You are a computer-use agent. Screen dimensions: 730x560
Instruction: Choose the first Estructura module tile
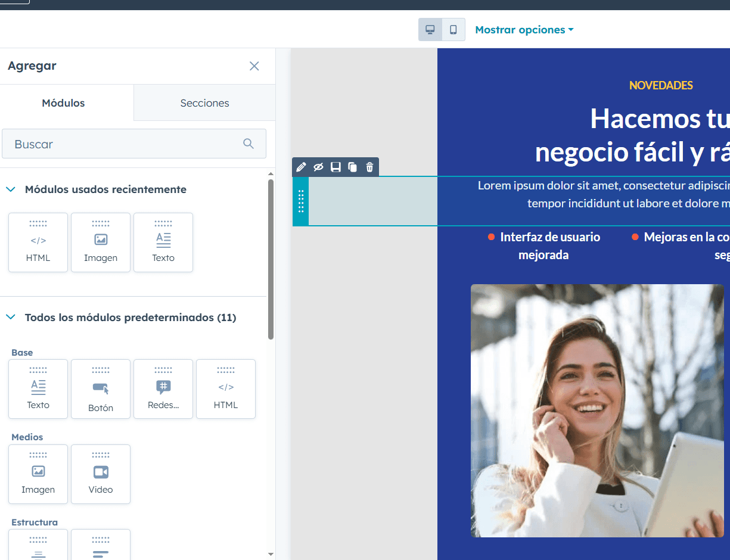click(x=38, y=545)
